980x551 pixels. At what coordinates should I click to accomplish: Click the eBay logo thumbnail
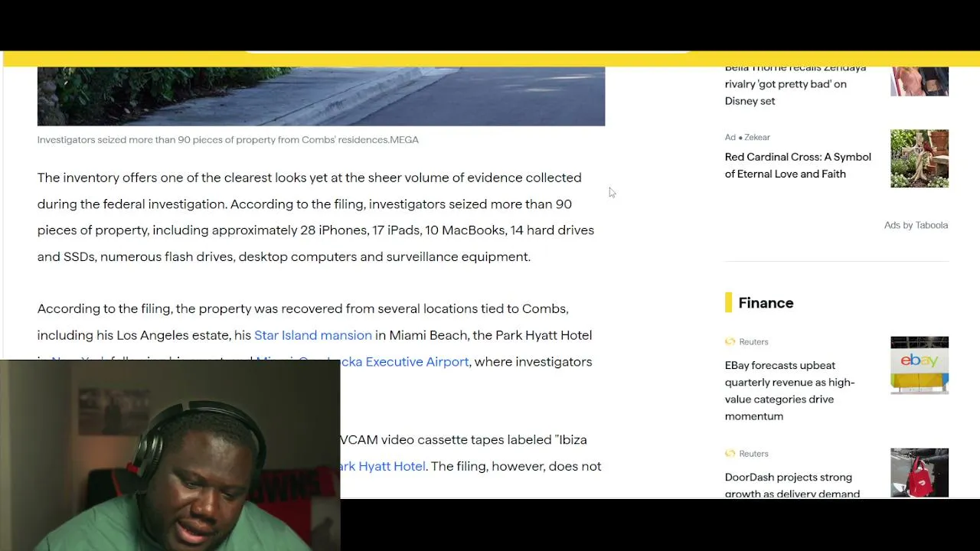pyautogui.click(x=920, y=365)
